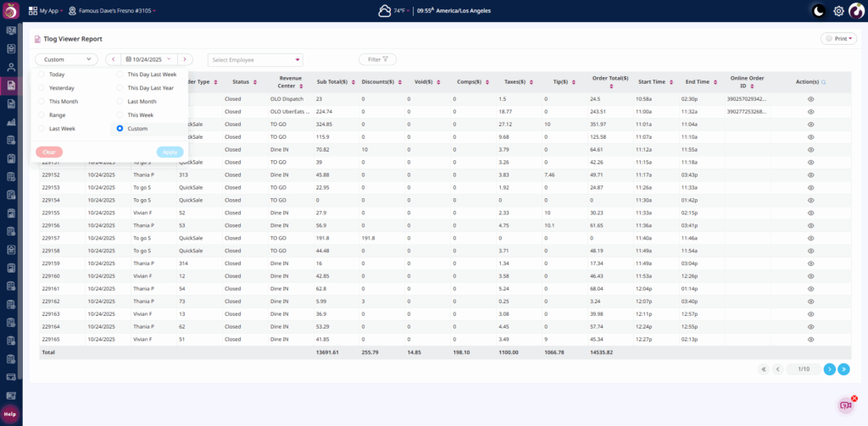Screen dimensions: 868x426
Task: Toggle dark mode moon icon
Action: 818,11
